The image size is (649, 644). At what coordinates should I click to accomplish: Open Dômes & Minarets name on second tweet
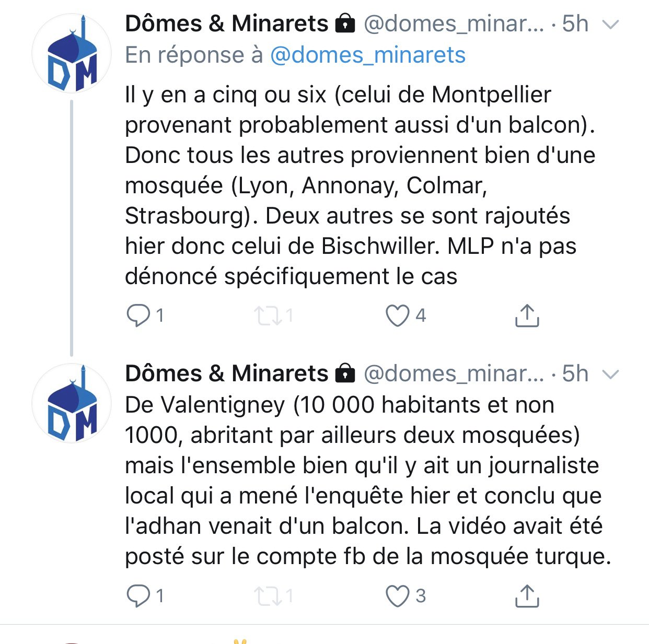(226, 374)
